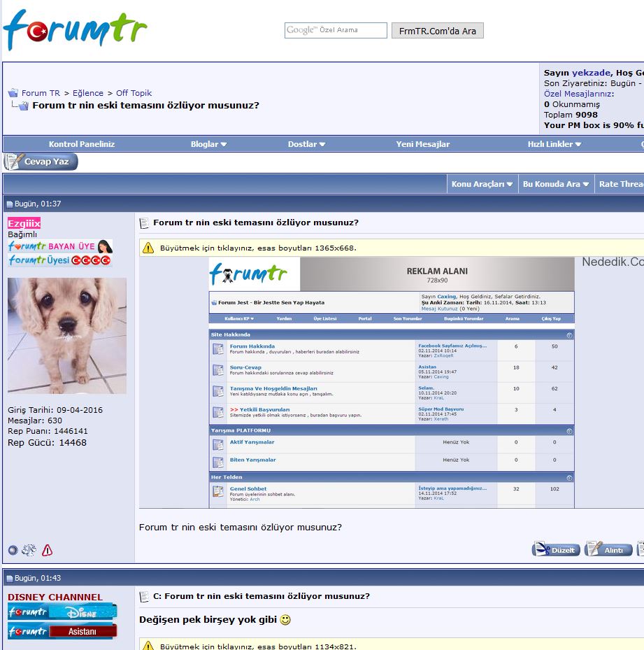
Task: Click the FrmTR.Com'da Ara search button
Action: pyautogui.click(x=437, y=31)
